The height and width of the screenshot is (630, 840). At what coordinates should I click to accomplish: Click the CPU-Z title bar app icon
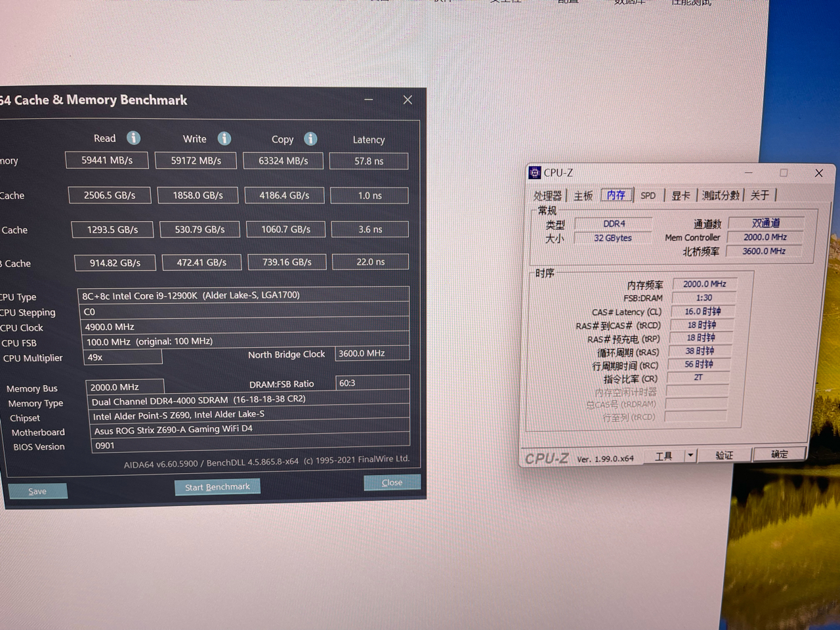(x=535, y=173)
